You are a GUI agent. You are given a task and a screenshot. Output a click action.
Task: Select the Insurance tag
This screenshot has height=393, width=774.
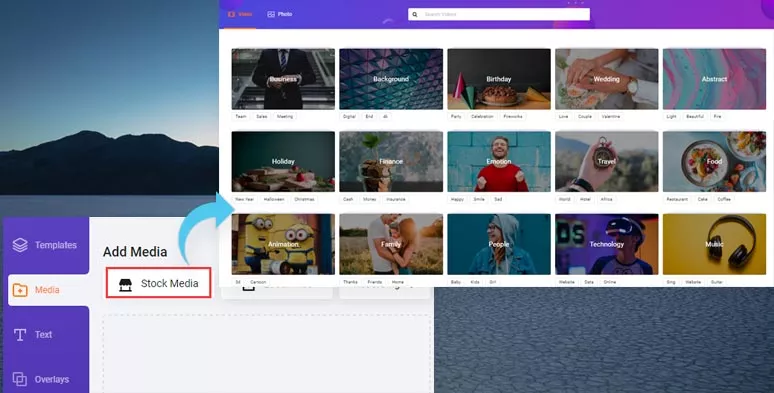[396, 199]
